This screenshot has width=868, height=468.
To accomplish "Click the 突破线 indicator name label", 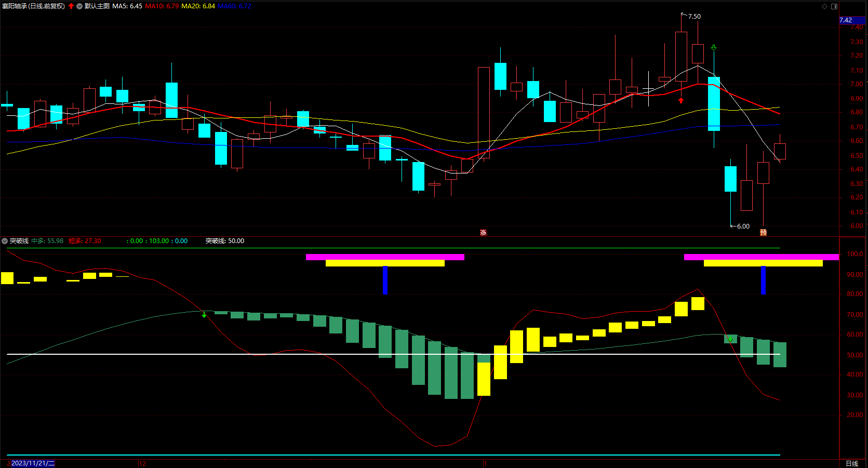I will click(x=19, y=241).
